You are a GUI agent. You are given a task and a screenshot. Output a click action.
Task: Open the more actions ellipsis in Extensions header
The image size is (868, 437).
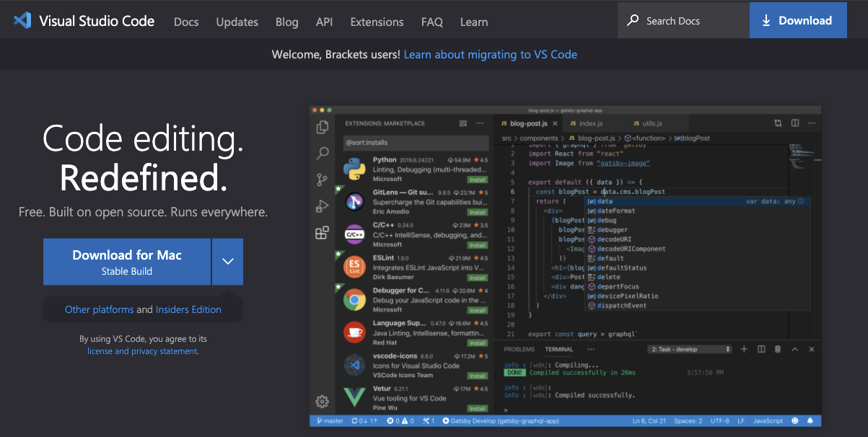(480, 123)
